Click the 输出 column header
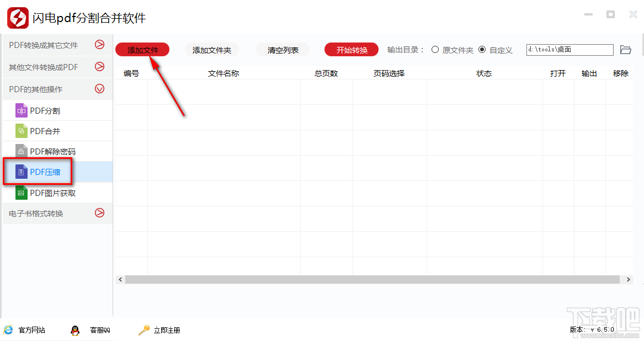This screenshot has height=341, width=644. 589,73
